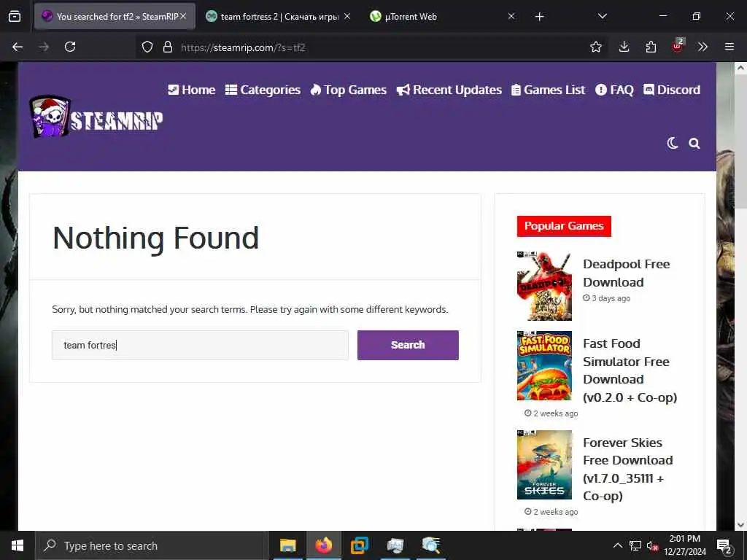Open the notification center icon
The width and height of the screenshot is (747, 560).
click(x=724, y=546)
